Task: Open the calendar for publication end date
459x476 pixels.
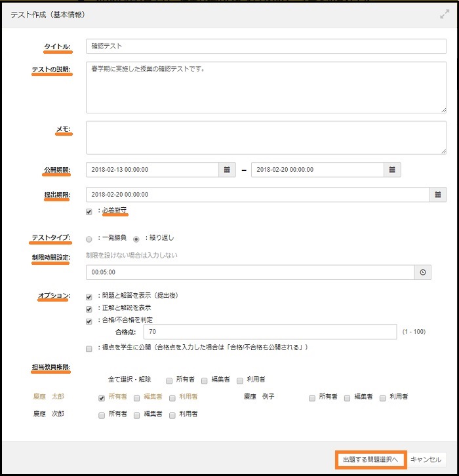Action: pos(392,170)
